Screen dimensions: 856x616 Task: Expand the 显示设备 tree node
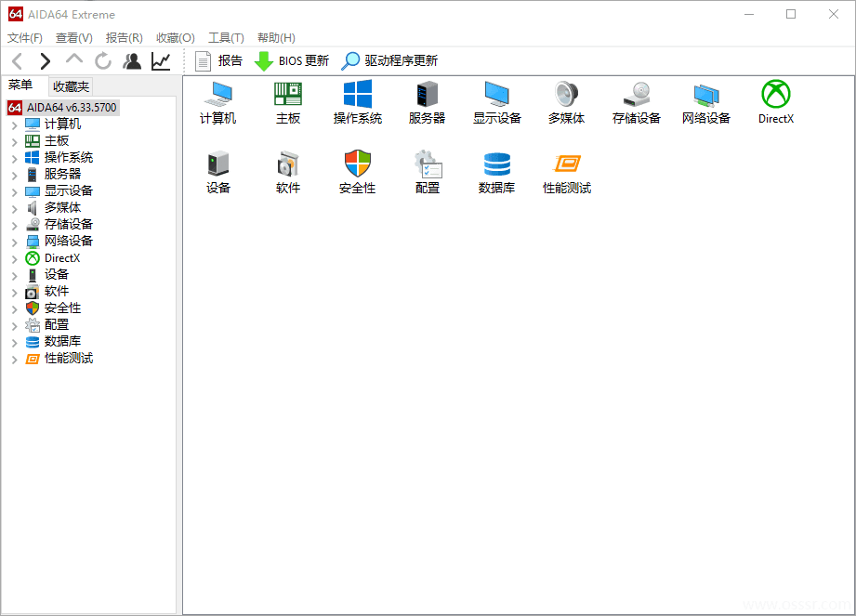pos(13,190)
